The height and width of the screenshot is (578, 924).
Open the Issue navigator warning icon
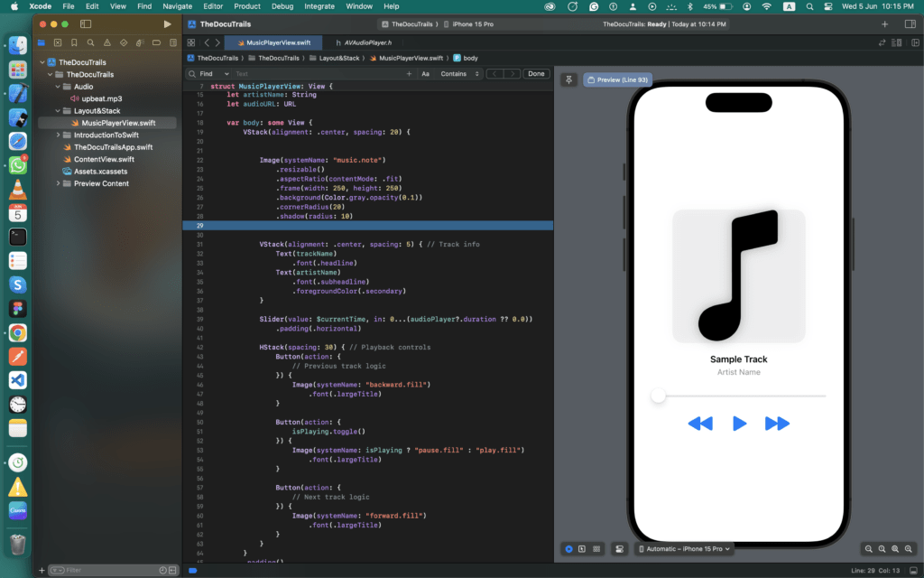107,42
